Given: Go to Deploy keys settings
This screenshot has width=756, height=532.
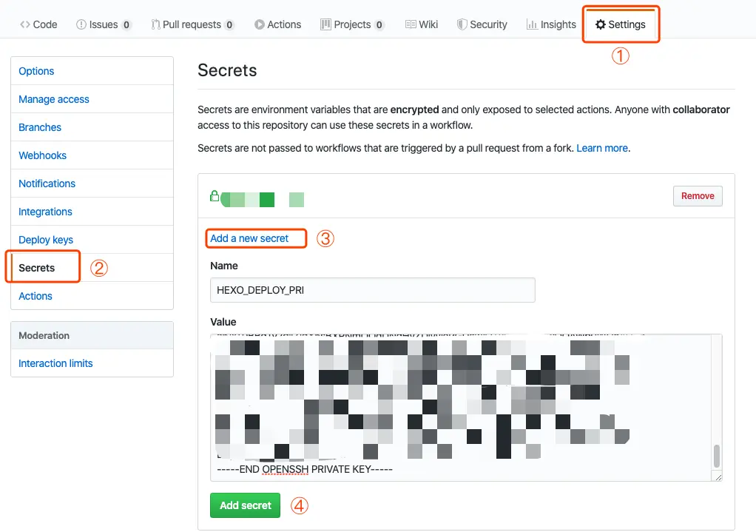Looking at the screenshot, I should tap(46, 240).
